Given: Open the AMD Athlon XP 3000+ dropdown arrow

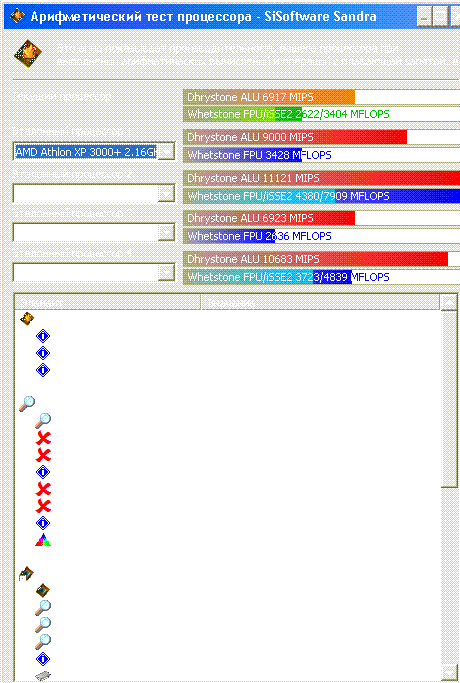Looking at the screenshot, I should pos(166,152).
